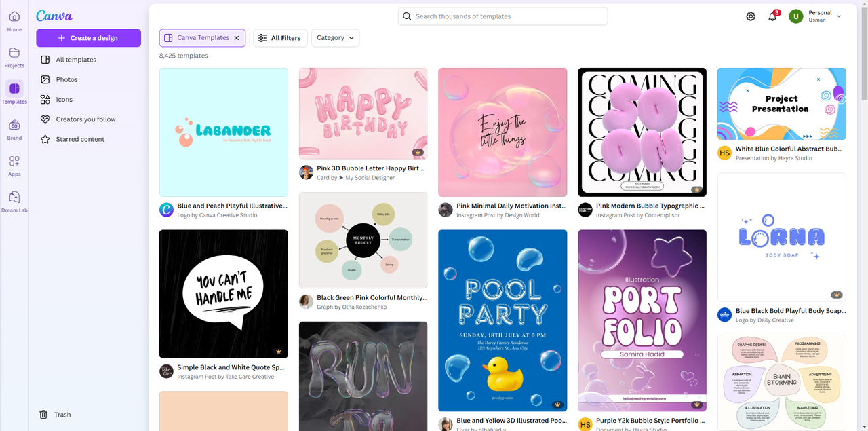Open the Labander logo template
This screenshot has height=431, width=868.
[224, 132]
